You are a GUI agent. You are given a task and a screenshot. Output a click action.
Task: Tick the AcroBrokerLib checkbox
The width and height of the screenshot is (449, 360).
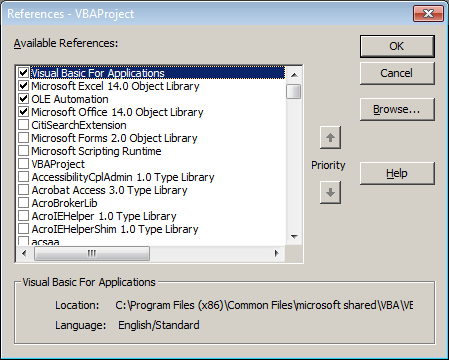[23, 203]
